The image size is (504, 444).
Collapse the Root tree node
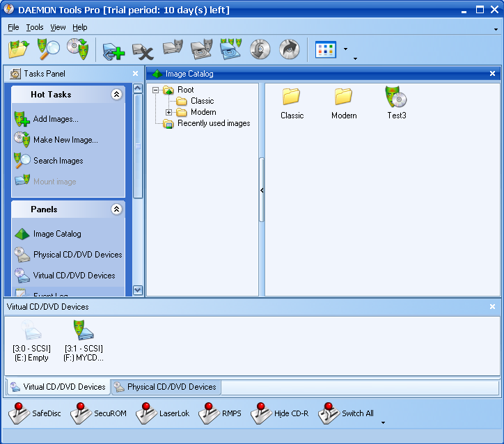[x=155, y=90]
